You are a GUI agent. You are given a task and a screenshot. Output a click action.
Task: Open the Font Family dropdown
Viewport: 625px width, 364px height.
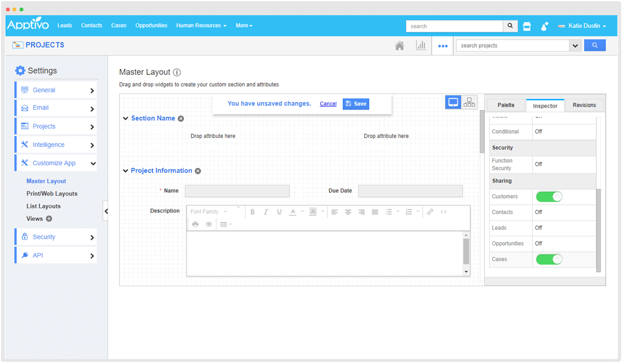point(209,212)
